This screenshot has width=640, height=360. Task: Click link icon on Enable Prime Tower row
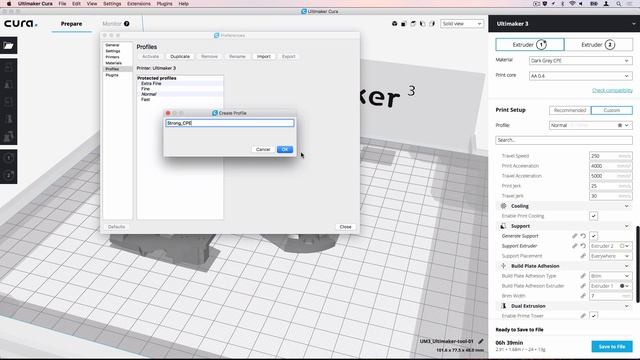(x=583, y=316)
